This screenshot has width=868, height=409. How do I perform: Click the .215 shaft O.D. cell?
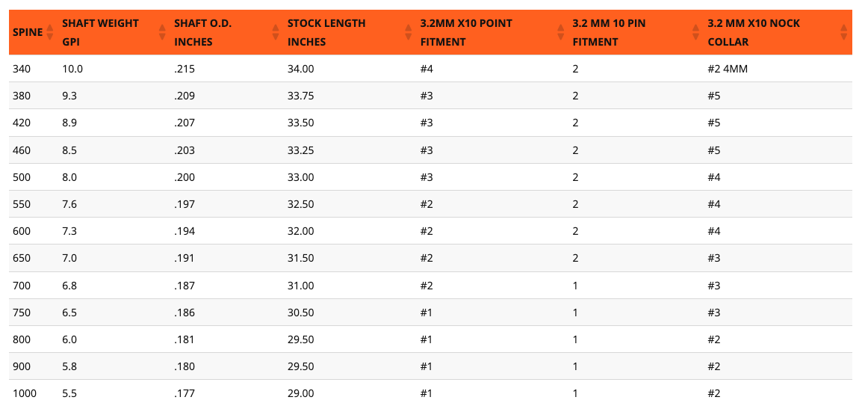185,69
